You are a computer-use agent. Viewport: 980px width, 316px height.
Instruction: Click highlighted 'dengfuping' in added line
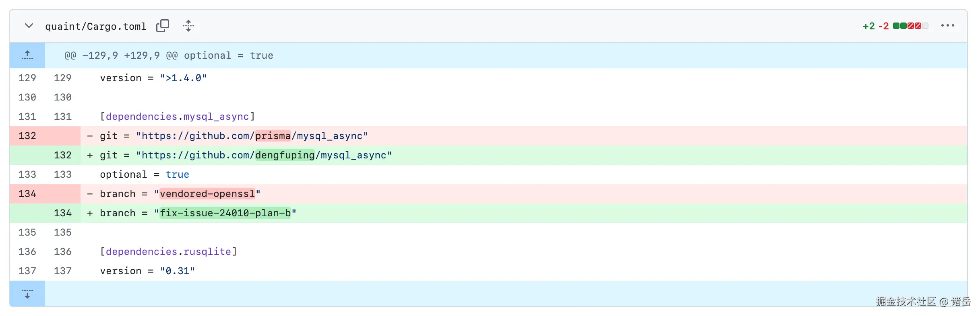(285, 155)
